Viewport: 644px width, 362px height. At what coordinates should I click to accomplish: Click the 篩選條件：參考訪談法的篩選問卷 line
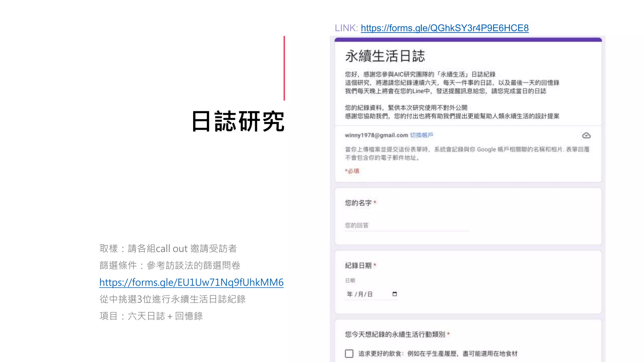(170, 266)
